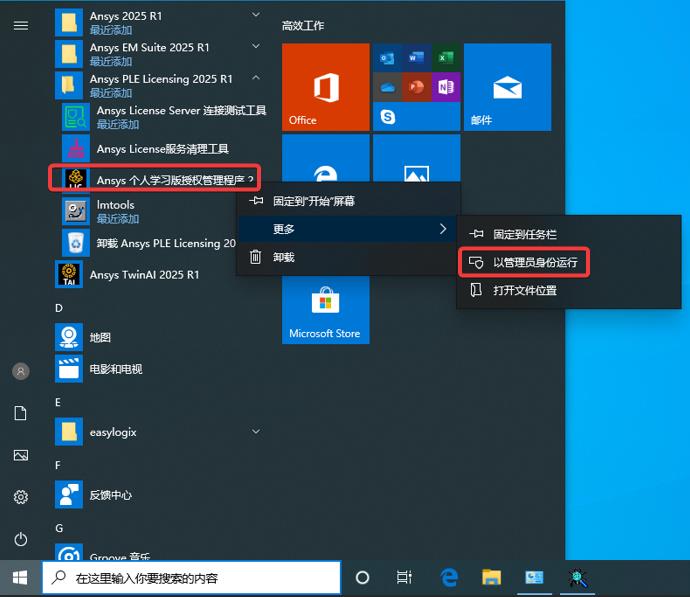This screenshot has height=597, width=690.
Task: Click the Office tile
Action: [x=326, y=87]
